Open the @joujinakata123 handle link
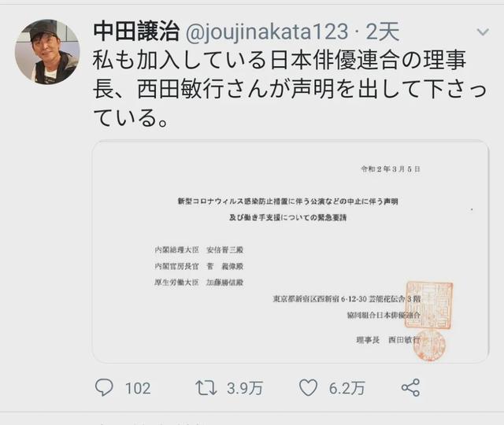 tap(267, 32)
